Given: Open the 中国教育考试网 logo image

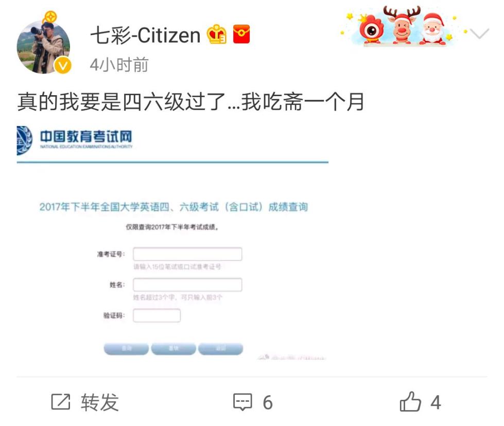Looking at the screenshot, I should [75, 140].
